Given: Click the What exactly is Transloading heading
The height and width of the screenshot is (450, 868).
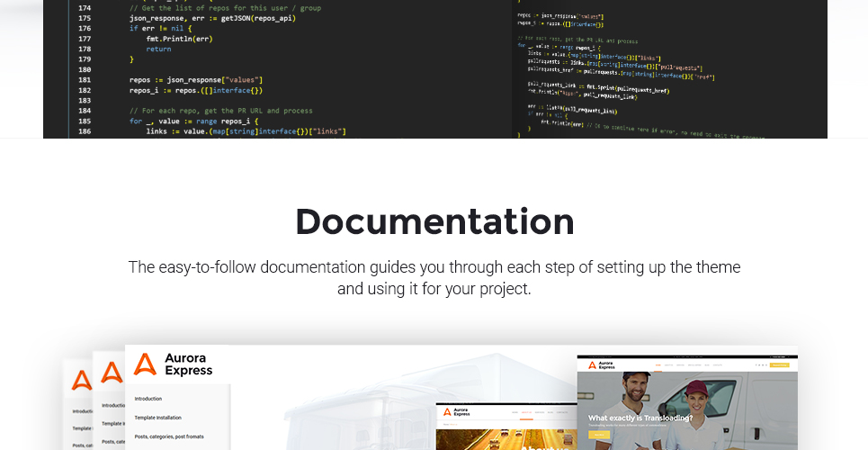Looking at the screenshot, I should click(640, 418).
